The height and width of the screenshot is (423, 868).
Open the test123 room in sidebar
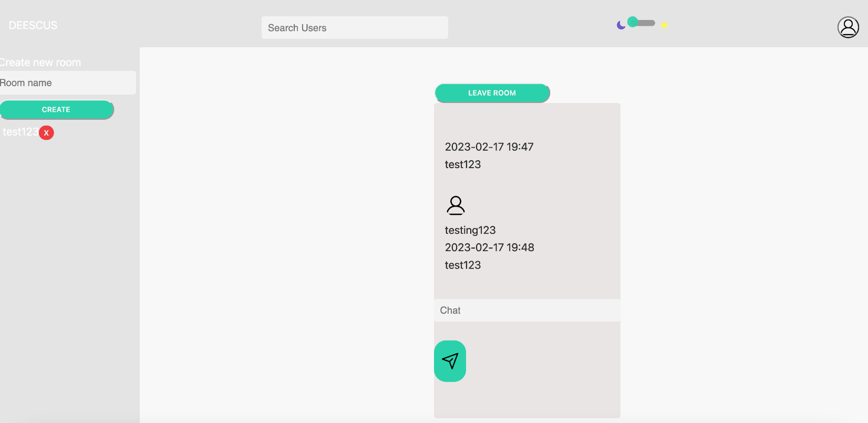pyautogui.click(x=20, y=132)
